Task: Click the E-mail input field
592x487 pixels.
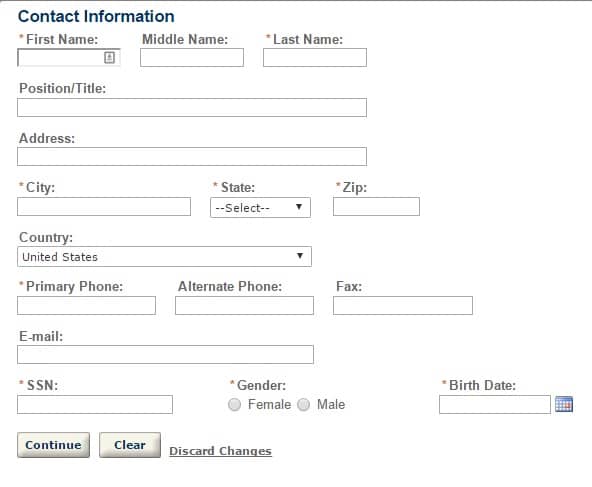Action: click(x=165, y=354)
